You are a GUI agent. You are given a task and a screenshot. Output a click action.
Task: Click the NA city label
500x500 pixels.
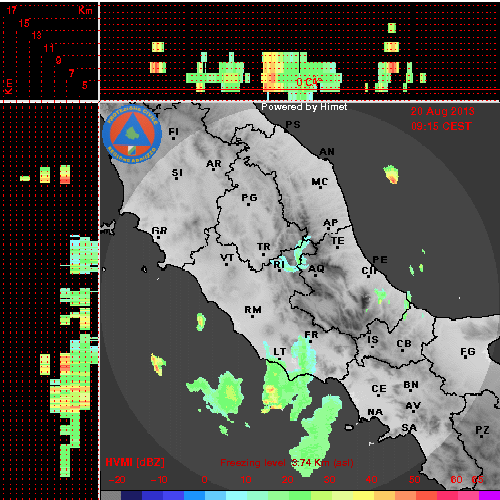pyautogui.click(x=375, y=412)
